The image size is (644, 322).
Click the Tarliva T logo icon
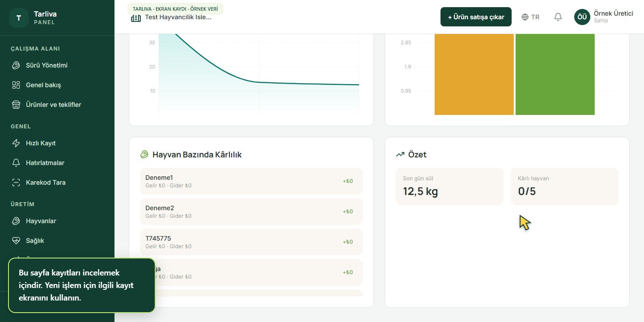pyautogui.click(x=19, y=18)
